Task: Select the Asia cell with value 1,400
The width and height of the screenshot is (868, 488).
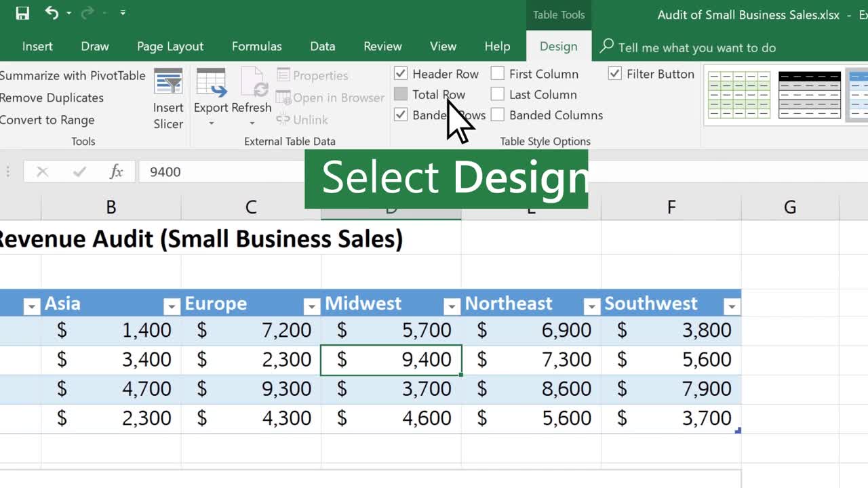Action: pyautogui.click(x=111, y=330)
